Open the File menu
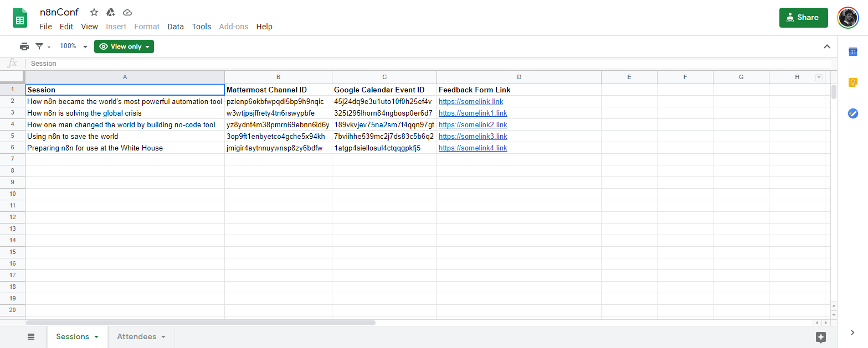This screenshot has height=348, width=868. [x=45, y=27]
